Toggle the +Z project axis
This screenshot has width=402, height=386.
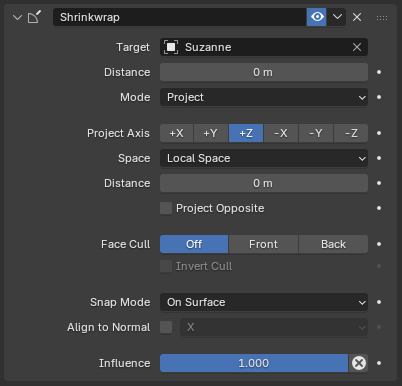pos(246,133)
